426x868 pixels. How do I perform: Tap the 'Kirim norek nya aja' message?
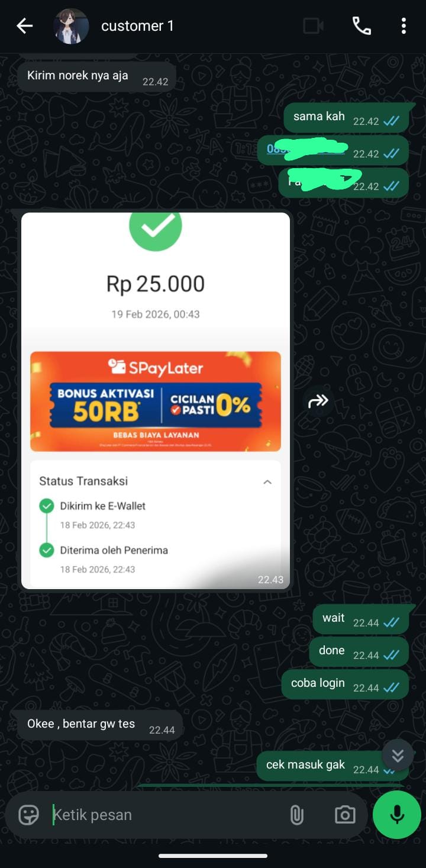(x=97, y=78)
